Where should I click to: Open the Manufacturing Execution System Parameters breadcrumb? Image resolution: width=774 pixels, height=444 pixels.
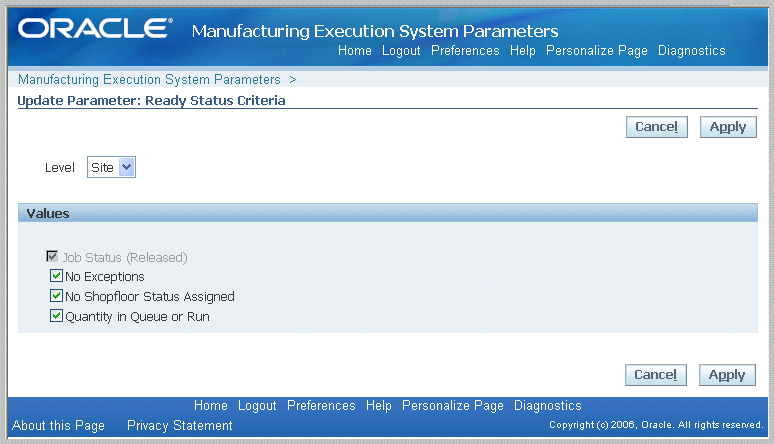[149, 80]
